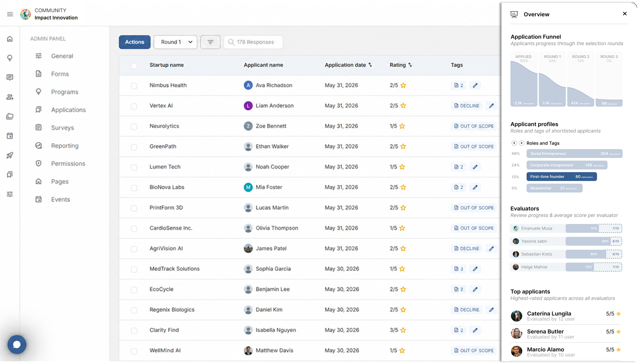
Task: Click the bookmark icon in the left rail
Action: [10, 174]
